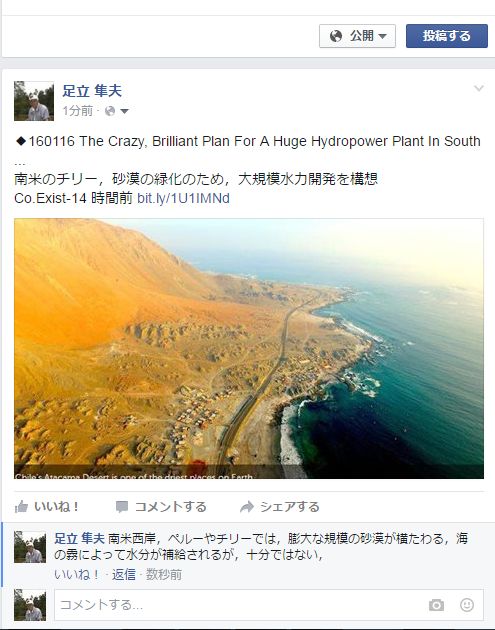Click the post privacy globe icon beside 1分前
Viewport: 495px width, 630px height.
[x=110, y=111]
